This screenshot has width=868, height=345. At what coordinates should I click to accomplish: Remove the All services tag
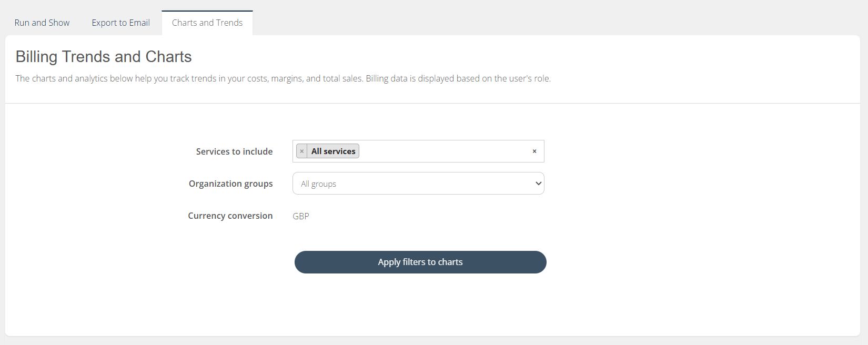pos(302,151)
